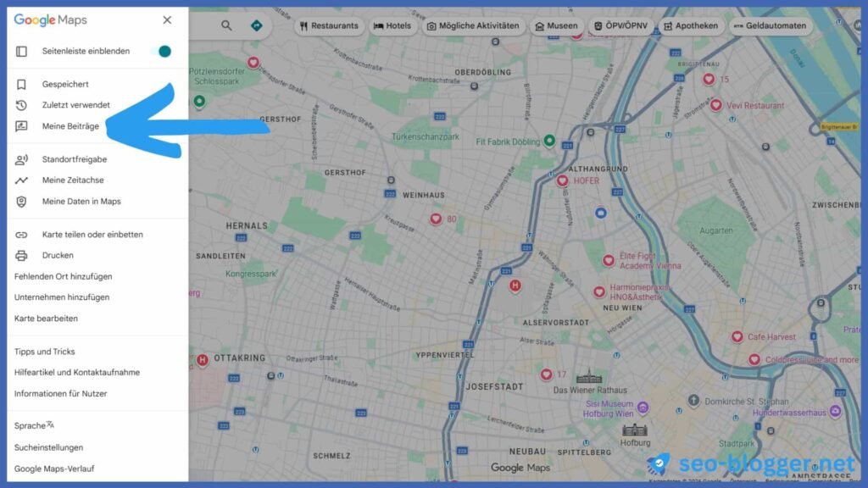The image size is (868, 488).
Task: Click Unternehmen hinzufügen
Action: pyautogui.click(x=62, y=297)
